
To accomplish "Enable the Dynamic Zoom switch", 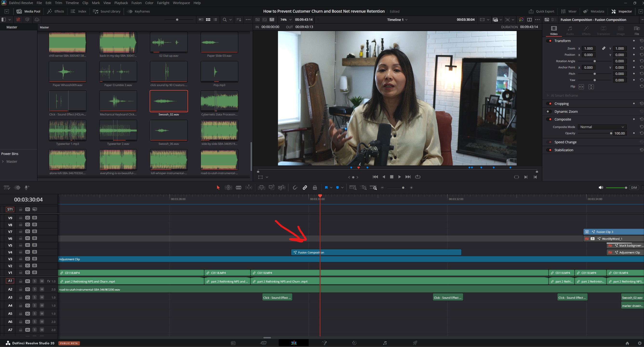I will tap(549, 112).
